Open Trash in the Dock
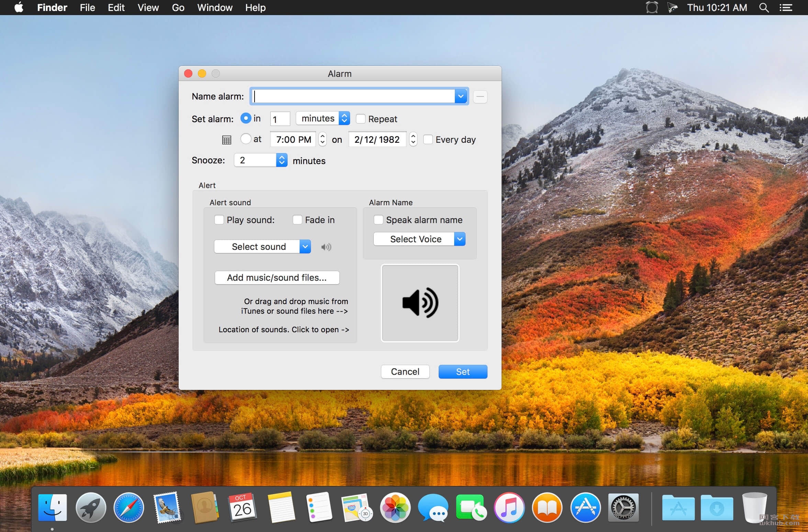This screenshot has height=532, width=808. click(x=754, y=508)
